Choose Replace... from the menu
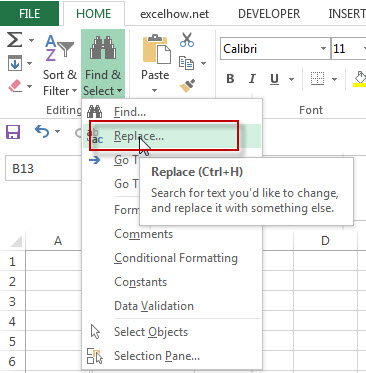This screenshot has height=373, width=366. (x=172, y=136)
